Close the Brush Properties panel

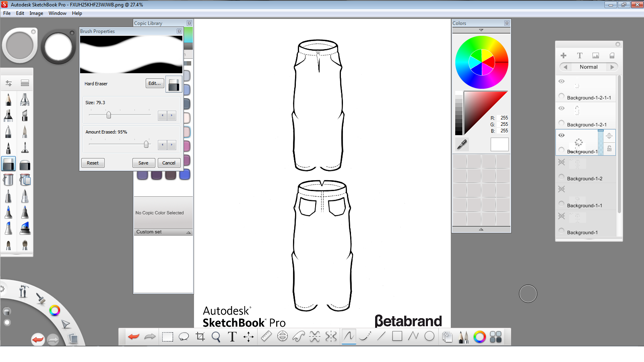point(179,31)
